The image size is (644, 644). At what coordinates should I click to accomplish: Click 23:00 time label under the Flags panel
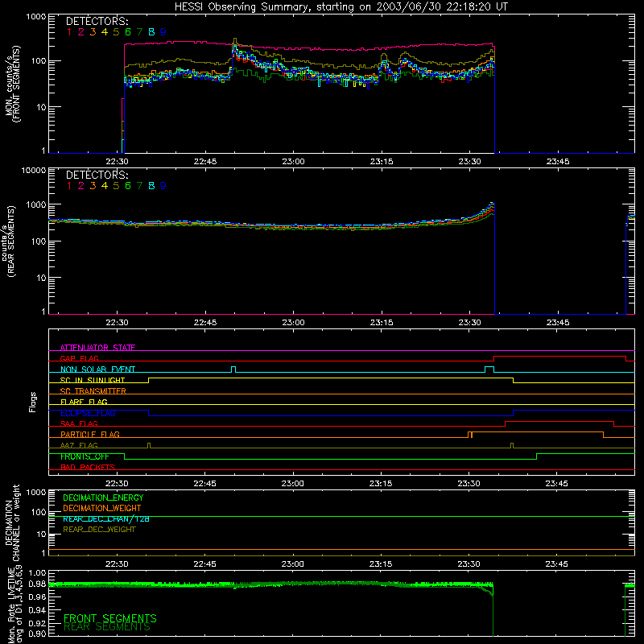(x=293, y=484)
